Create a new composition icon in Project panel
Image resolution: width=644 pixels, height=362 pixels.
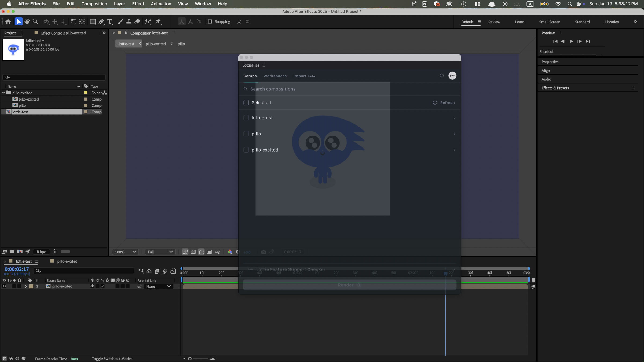coord(20,252)
